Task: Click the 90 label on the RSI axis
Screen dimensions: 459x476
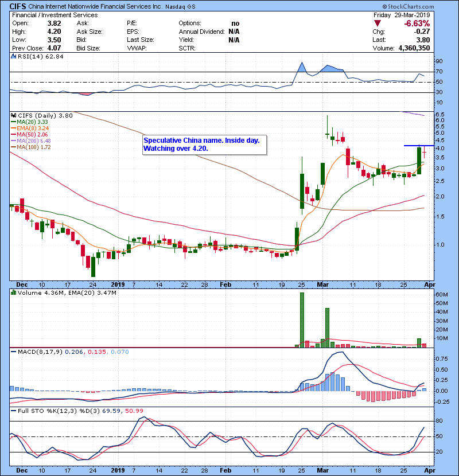Action: pyautogui.click(x=439, y=61)
